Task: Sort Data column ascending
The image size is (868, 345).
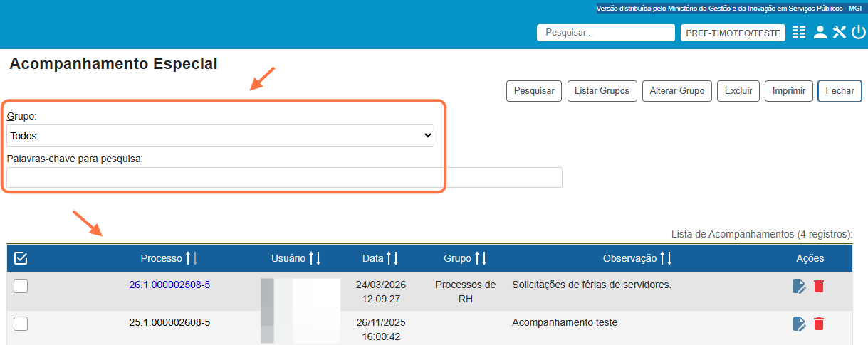Action: (x=389, y=258)
